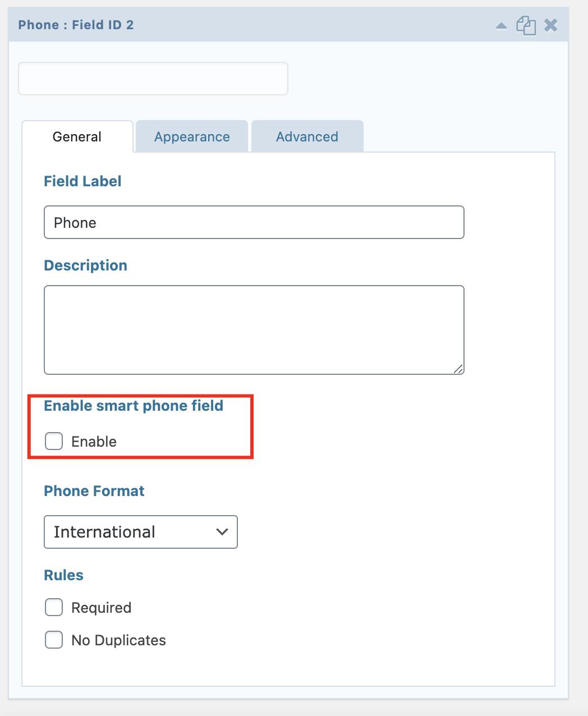Collapse the Phone field settings panel
Screen dimensions: 588x716
pos(502,26)
